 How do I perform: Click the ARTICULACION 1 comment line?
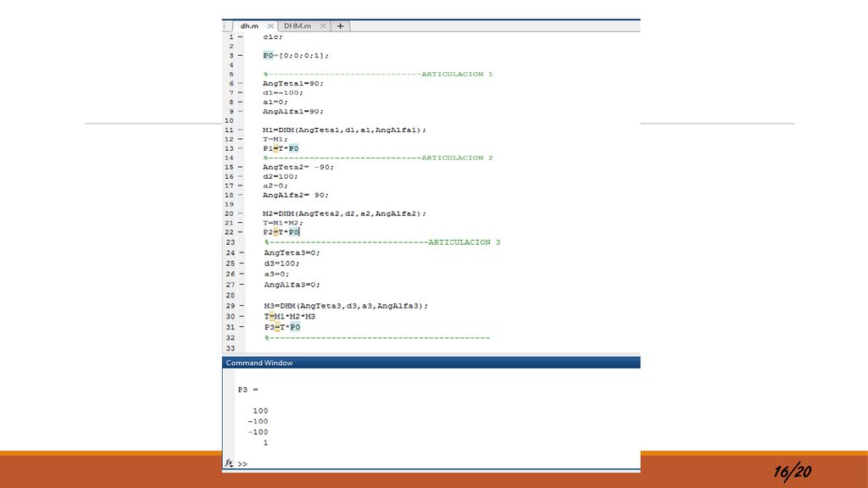[378, 75]
